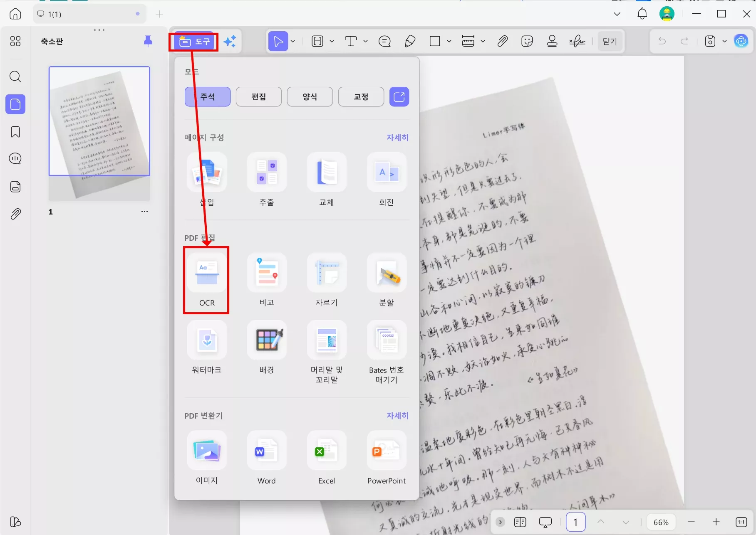Open the bookmarks panel
This screenshot has height=535, width=756.
click(x=15, y=132)
